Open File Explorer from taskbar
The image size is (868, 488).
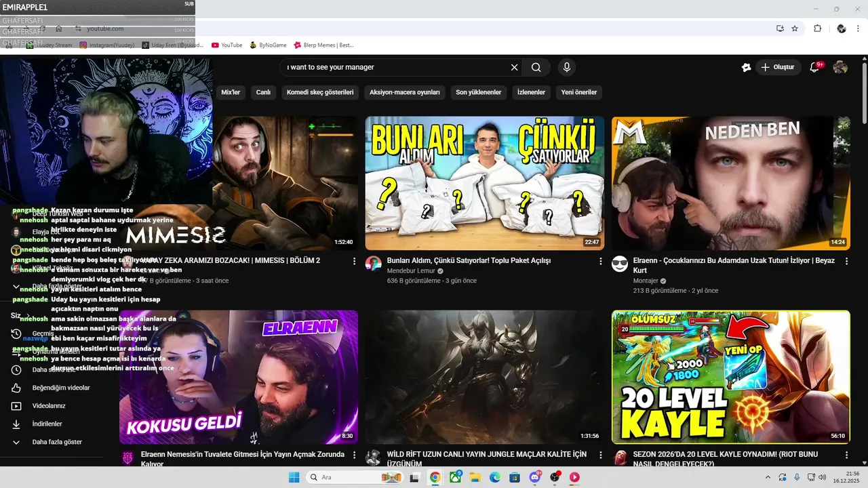(475, 477)
